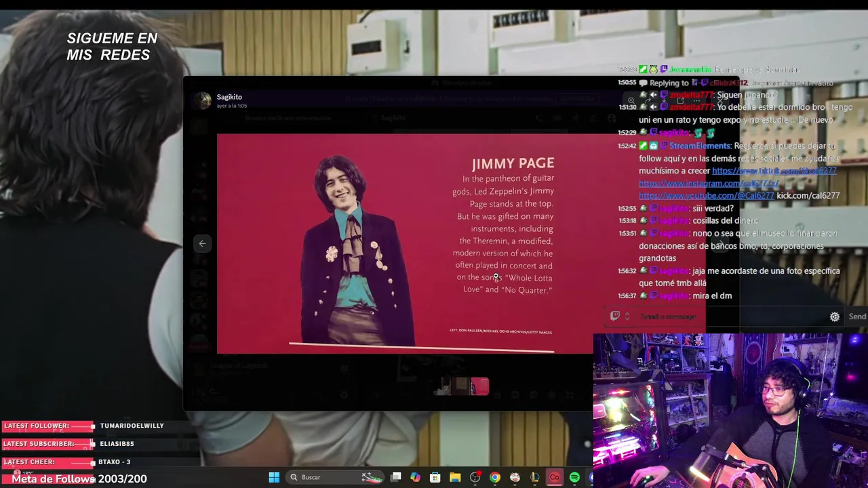Go back with the left arrow in Discord viewer

click(x=202, y=244)
